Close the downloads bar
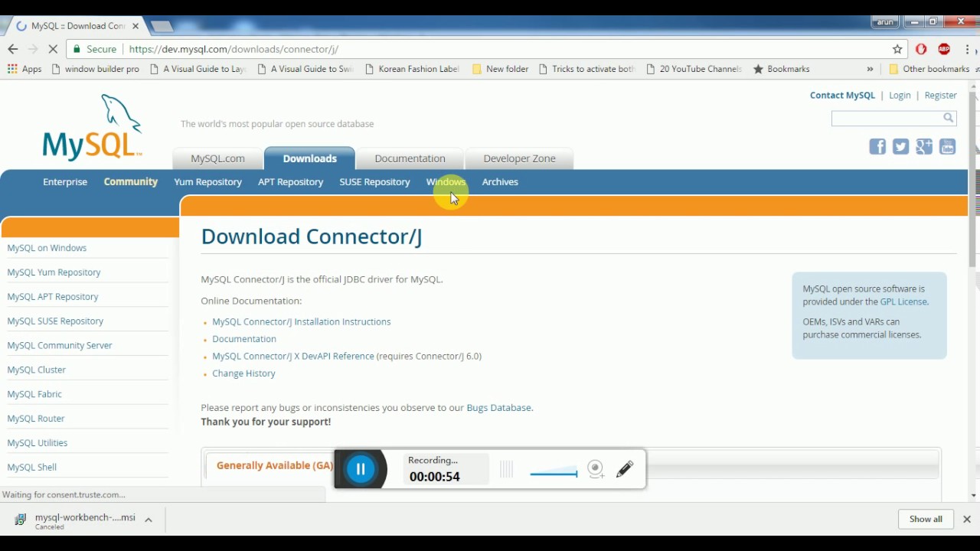 tap(967, 519)
